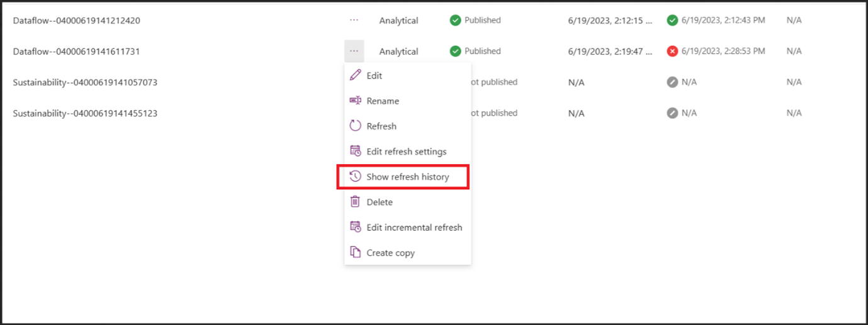Image resolution: width=868 pixels, height=325 pixels.
Task: Click the clock icon for Show refresh history
Action: (x=355, y=177)
